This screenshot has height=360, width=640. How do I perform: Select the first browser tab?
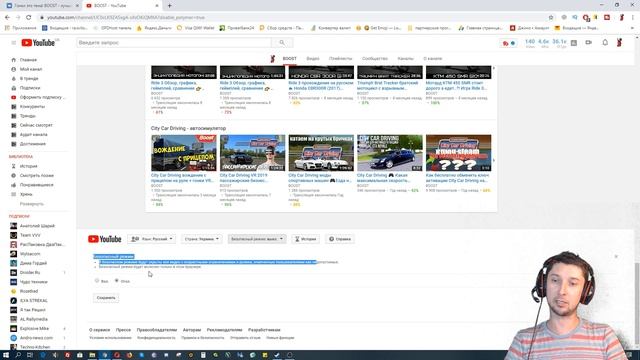click(x=41, y=6)
